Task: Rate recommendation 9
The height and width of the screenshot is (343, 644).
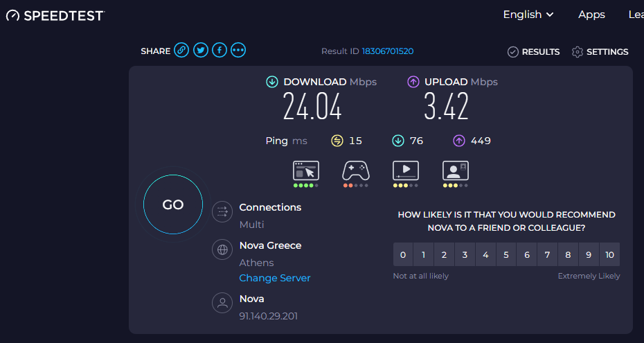Action: pos(589,255)
